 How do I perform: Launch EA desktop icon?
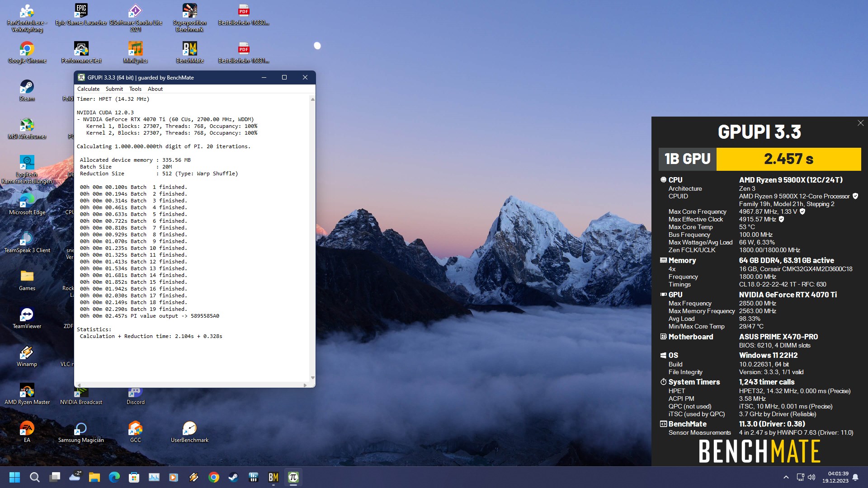pos(27,432)
